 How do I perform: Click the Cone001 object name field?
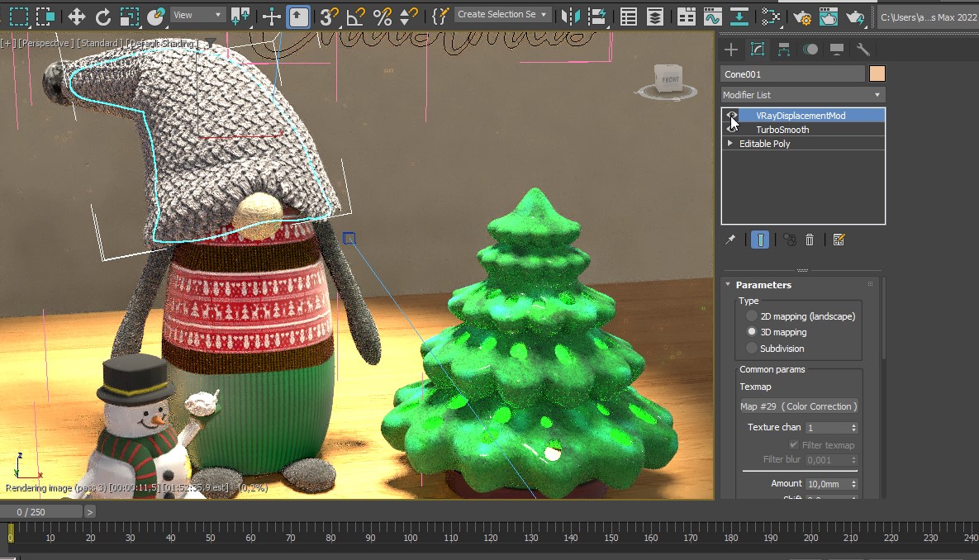click(x=791, y=74)
